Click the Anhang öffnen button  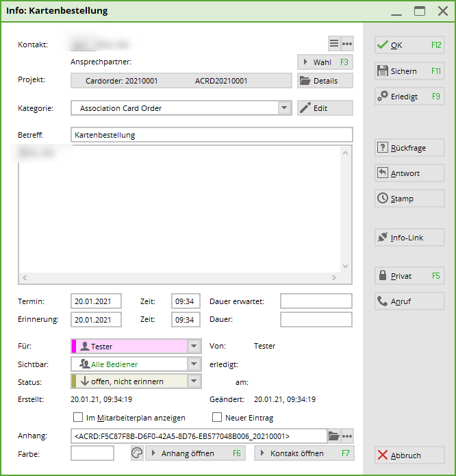point(195,453)
